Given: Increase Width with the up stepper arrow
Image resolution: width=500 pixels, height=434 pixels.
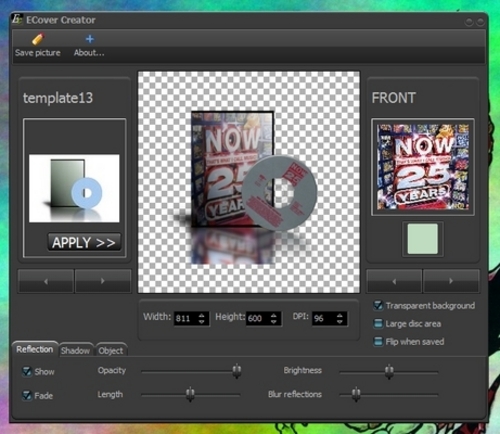Looking at the screenshot, I should [201, 315].
